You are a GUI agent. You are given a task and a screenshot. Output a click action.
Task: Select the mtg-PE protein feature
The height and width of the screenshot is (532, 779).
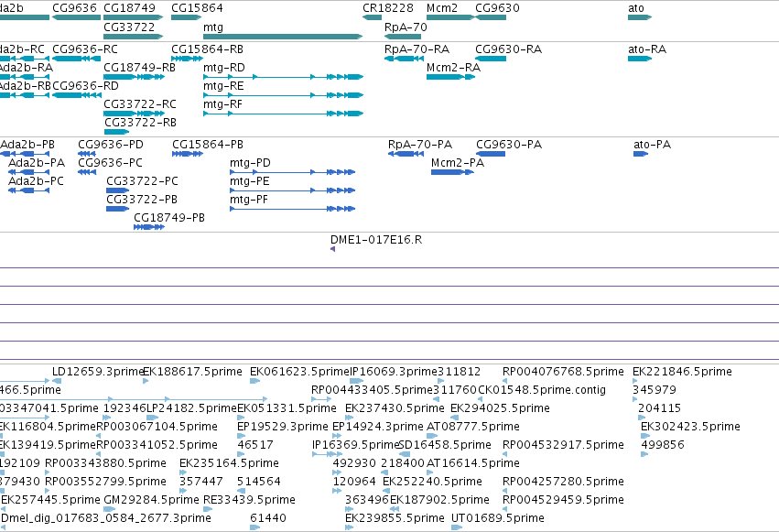pyautogui.click(x=293, y=190)
